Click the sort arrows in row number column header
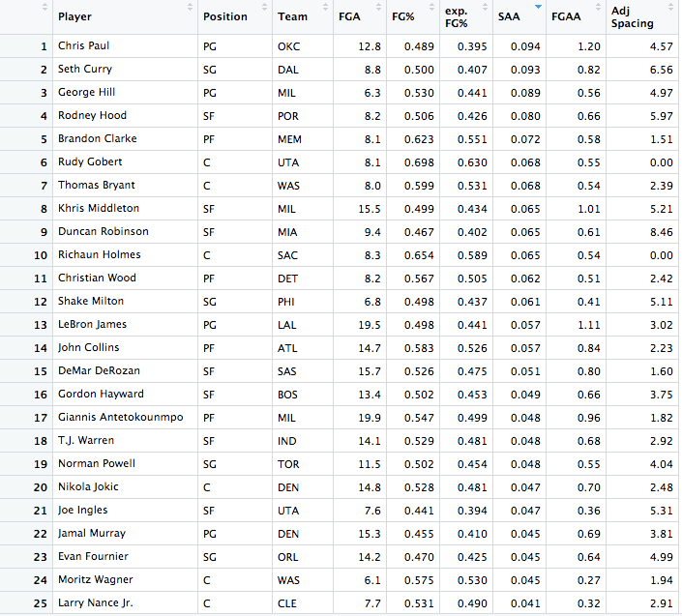The height and width of the screenshot is (616, 682). (x=44, y=9)
